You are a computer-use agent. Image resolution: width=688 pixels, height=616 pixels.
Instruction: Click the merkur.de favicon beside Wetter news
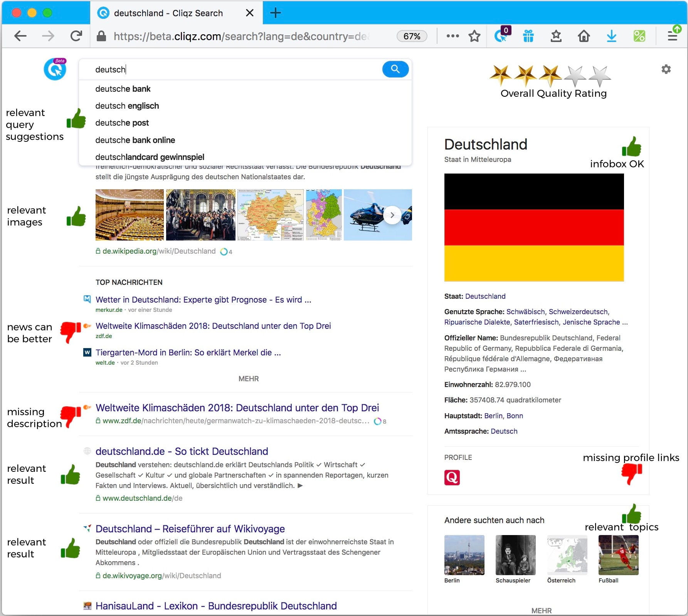tap(87, 299)
